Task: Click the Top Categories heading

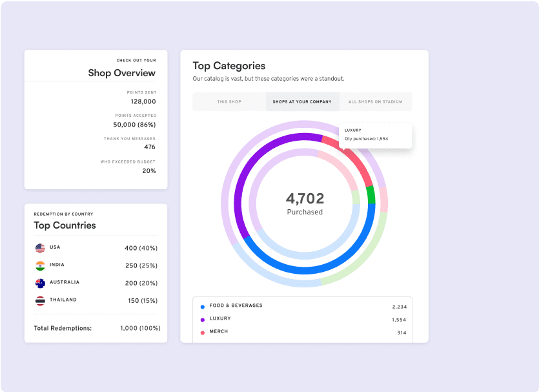Action: [229, 66]
